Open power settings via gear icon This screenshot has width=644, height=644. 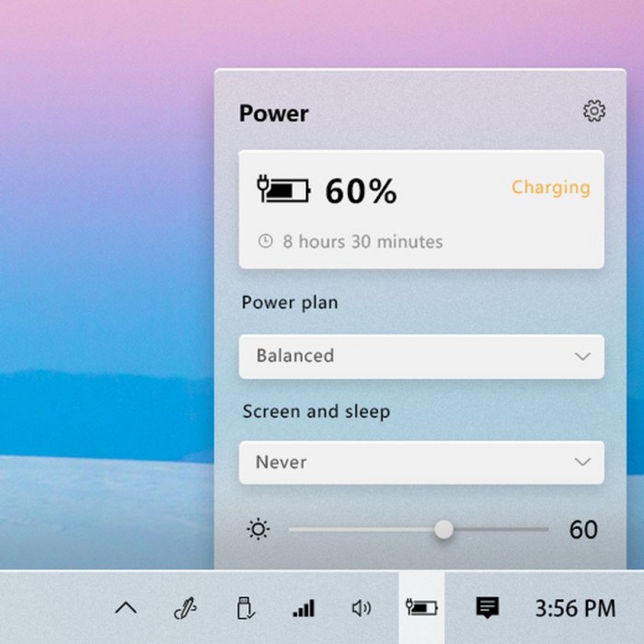(594, 110)
